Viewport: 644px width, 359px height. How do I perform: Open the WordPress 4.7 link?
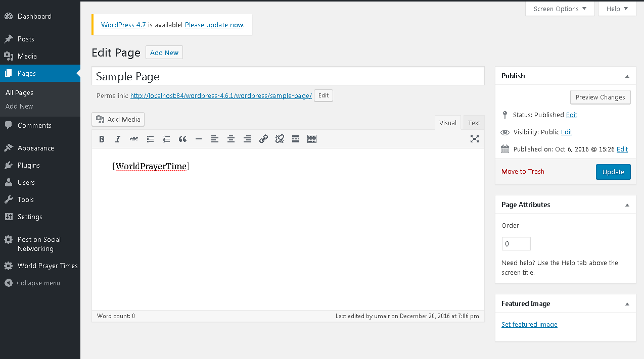(123, 25)
